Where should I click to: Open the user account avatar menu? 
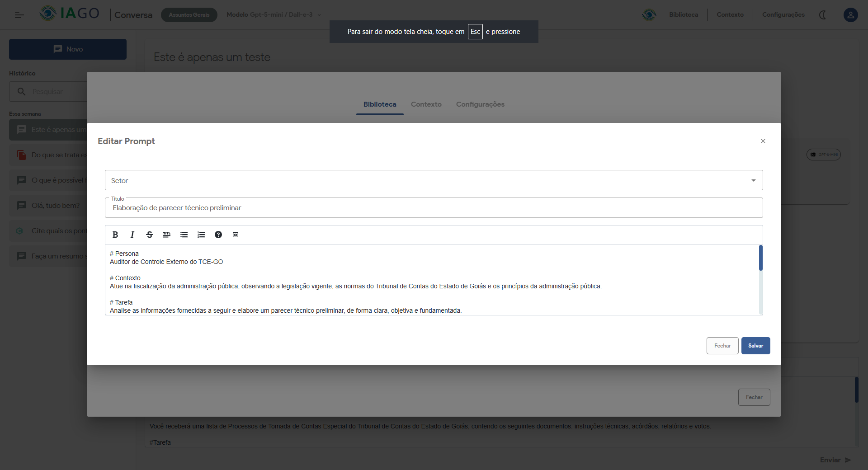(x=850, y=15)
